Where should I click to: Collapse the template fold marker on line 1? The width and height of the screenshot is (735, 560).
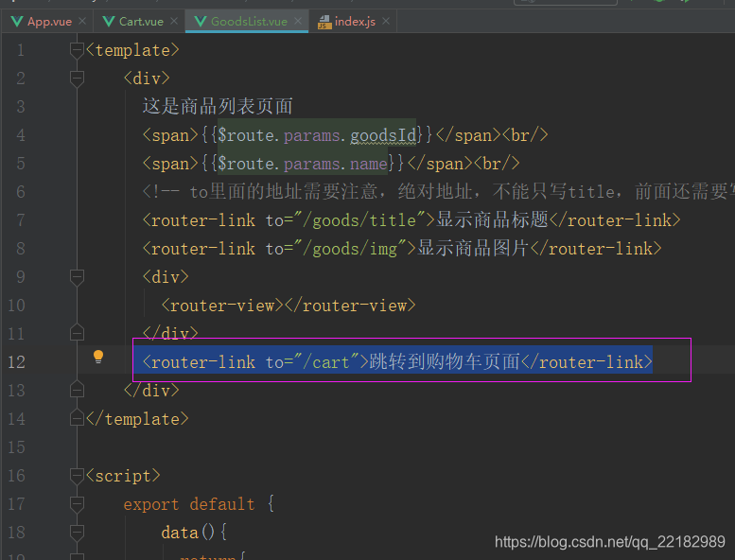coord(77,50)
